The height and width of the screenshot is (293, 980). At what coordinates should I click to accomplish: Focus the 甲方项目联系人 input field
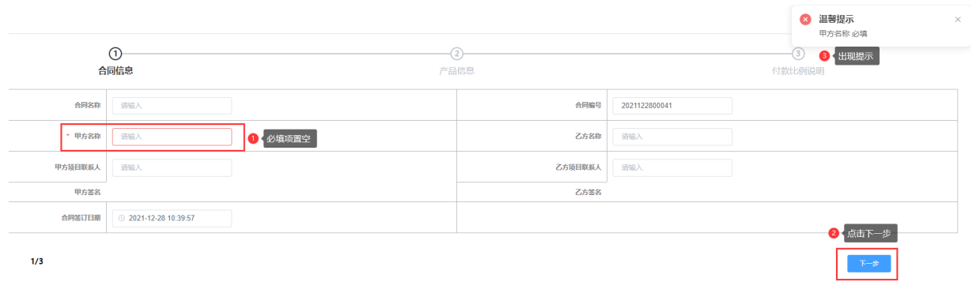click(172, 167)
